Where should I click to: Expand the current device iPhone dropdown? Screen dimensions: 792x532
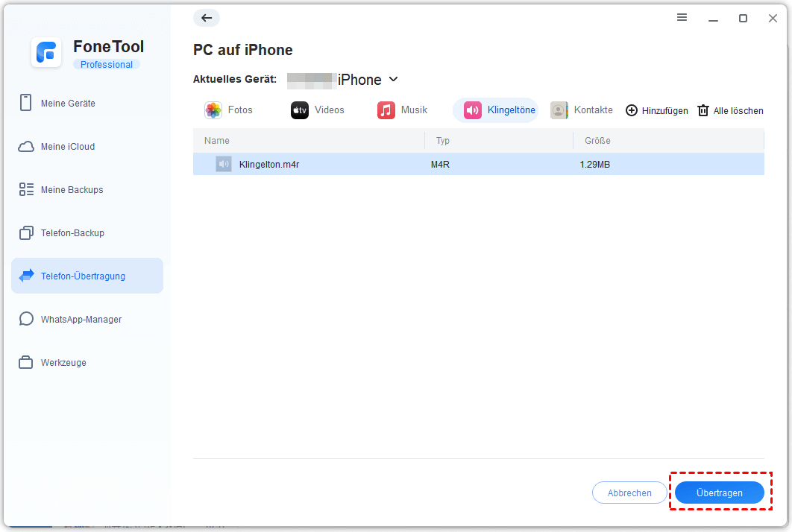(x=394, y=80)
